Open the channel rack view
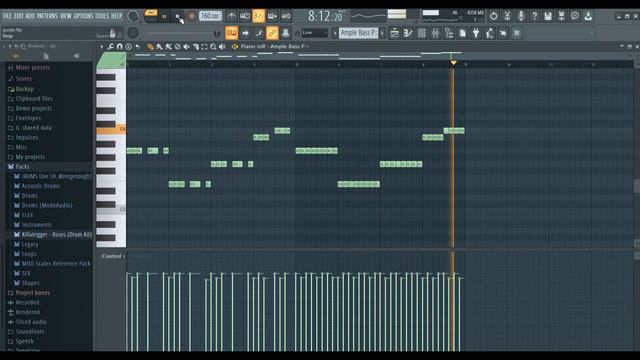 422,33
